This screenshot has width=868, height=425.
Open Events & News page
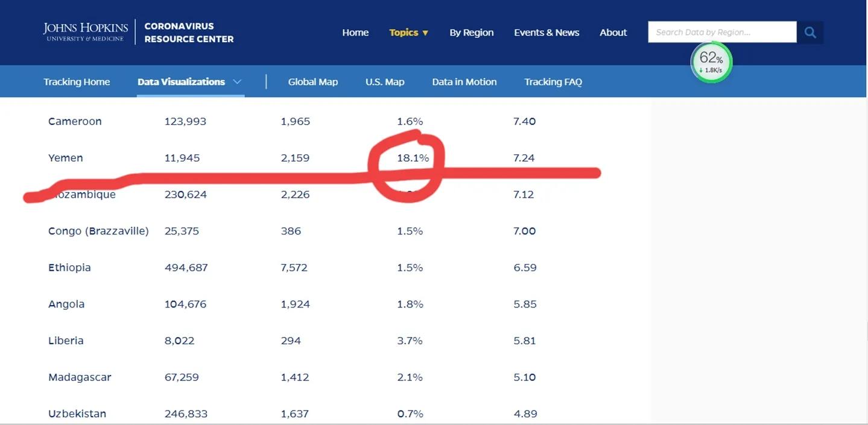point(546,33)
